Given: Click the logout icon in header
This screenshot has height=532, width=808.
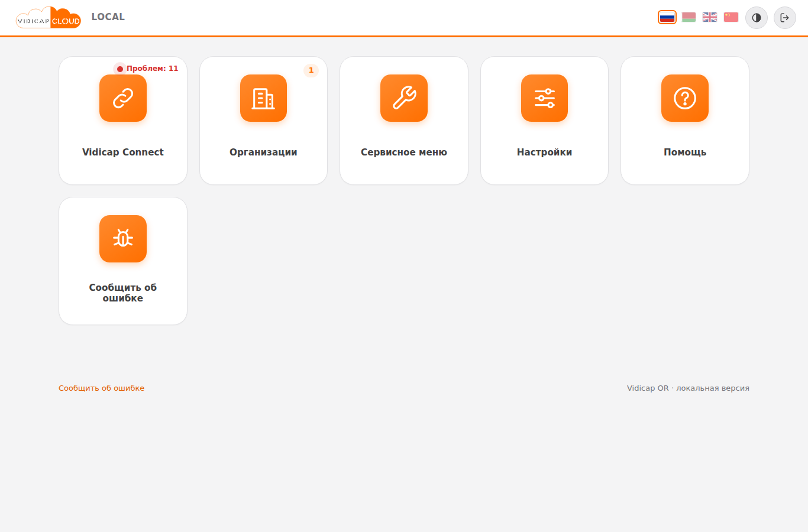Looking at the screenshot, I should pyautogui.click(x=785, y=18).
